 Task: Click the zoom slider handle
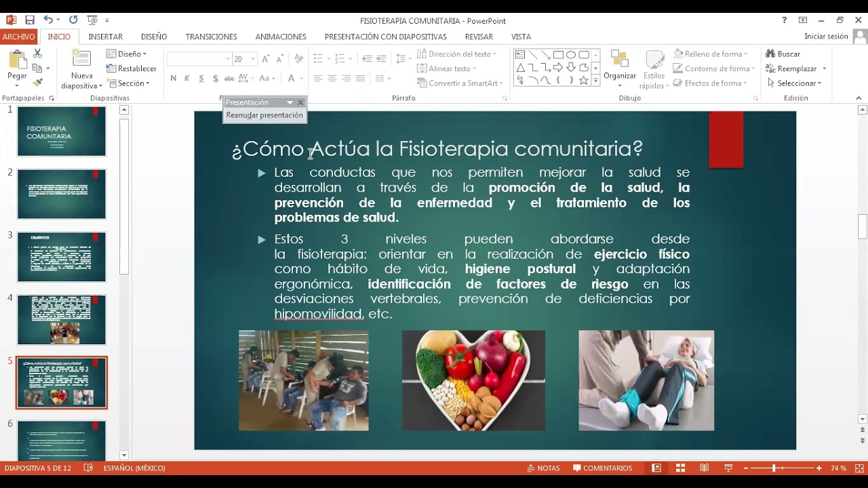tap(774, 468)
